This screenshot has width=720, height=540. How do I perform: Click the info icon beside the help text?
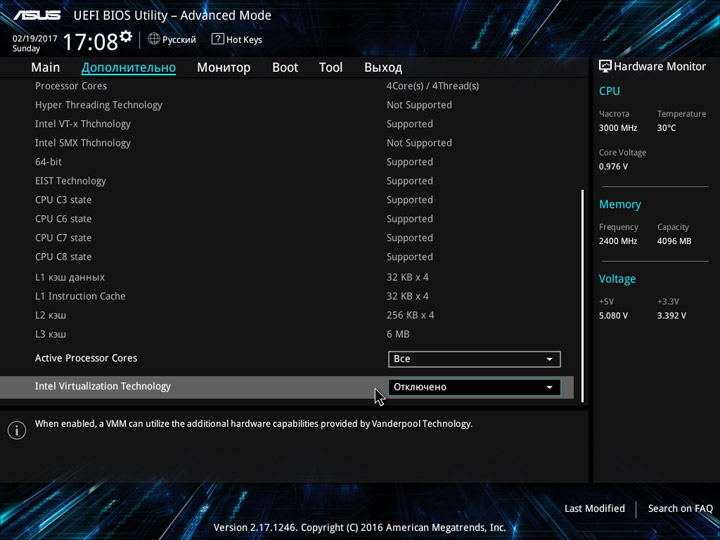(x=17, y=430)
